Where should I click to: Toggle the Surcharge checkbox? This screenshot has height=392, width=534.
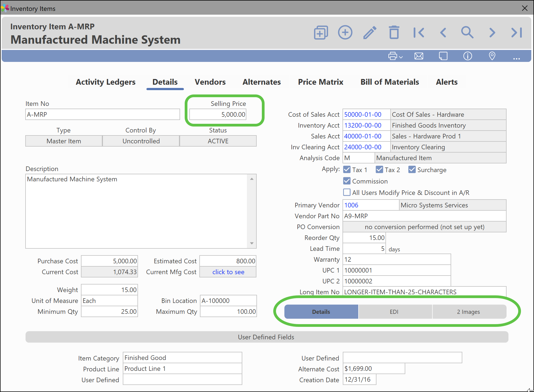point(412,170)
